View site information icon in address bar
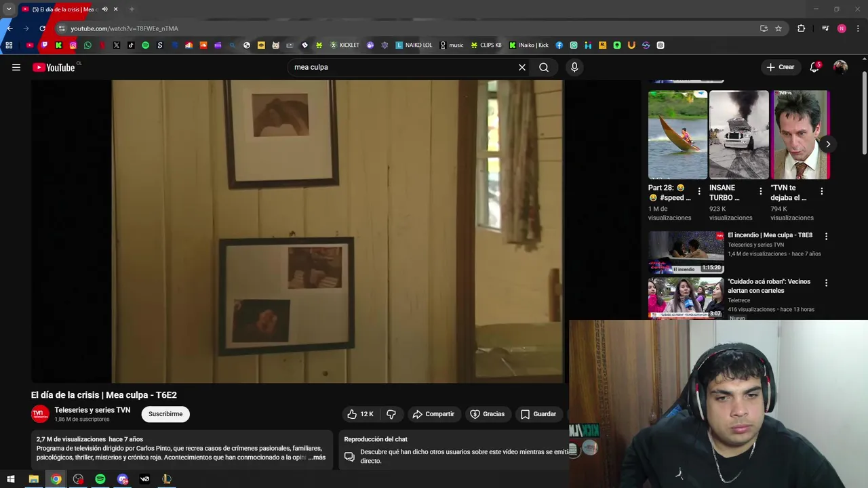Screen dimensions: 868x488 tap(62, 28)
